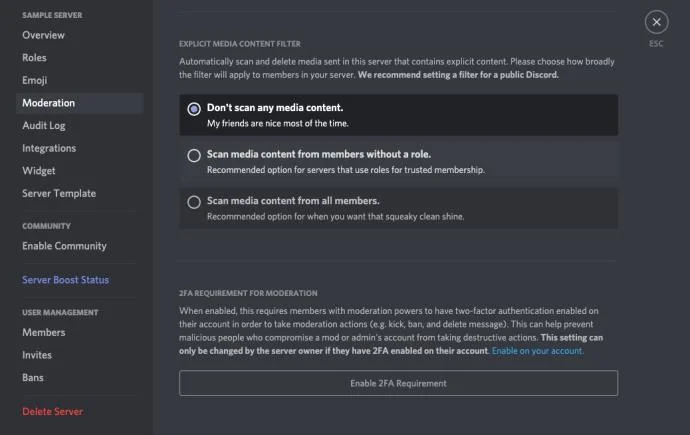Image resolution: width=690 pixels, height=435 pixels.
Task: Click Enable Community in sidebar
Action: [x=64, y=246]
